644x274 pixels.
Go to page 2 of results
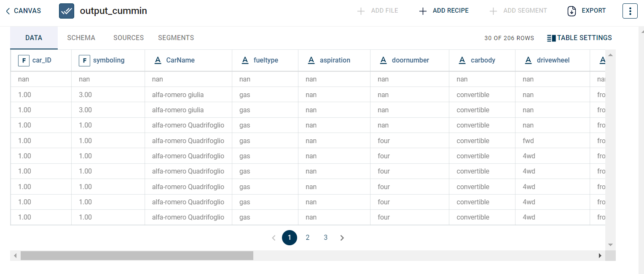tap(308, 238)
